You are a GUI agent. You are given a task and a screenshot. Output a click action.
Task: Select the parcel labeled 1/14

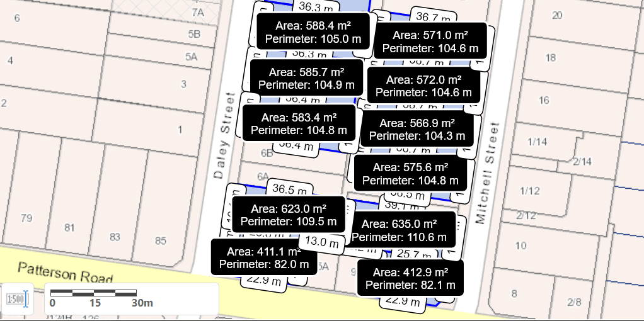pos(538,142)
